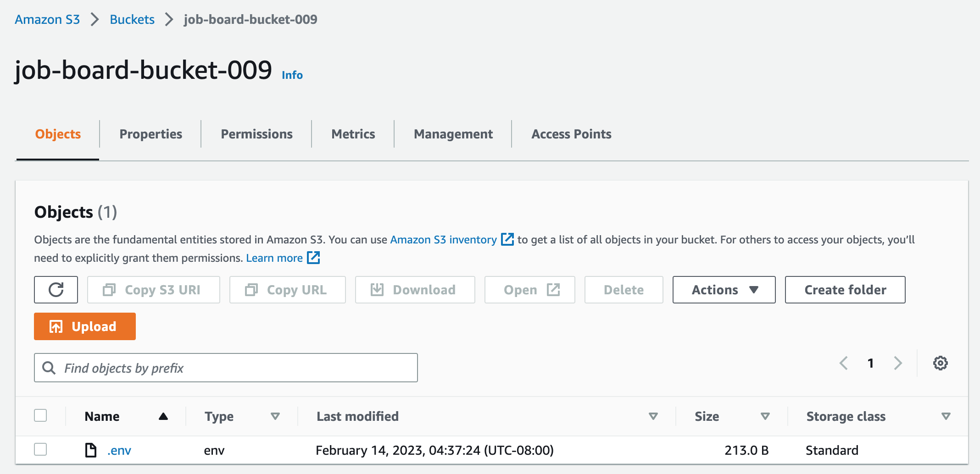This screenshot has height=474, width=980.
Task: Open the Info link beside bucket name
Action: [x=292, y=75]
